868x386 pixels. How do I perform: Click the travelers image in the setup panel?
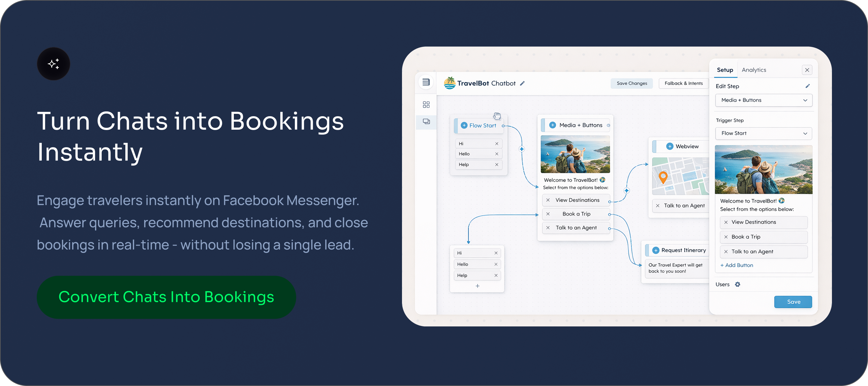[764, 169]
